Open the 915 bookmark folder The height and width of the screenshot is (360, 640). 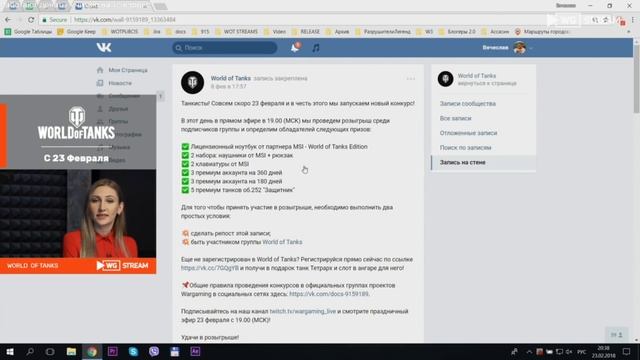pos(200,31)
